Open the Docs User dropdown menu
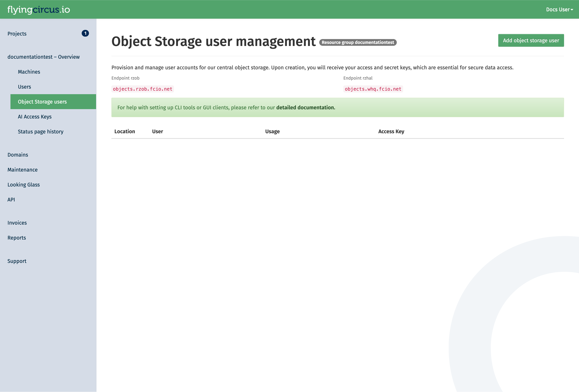Viewport: 579px width, 392px height. 559,10
